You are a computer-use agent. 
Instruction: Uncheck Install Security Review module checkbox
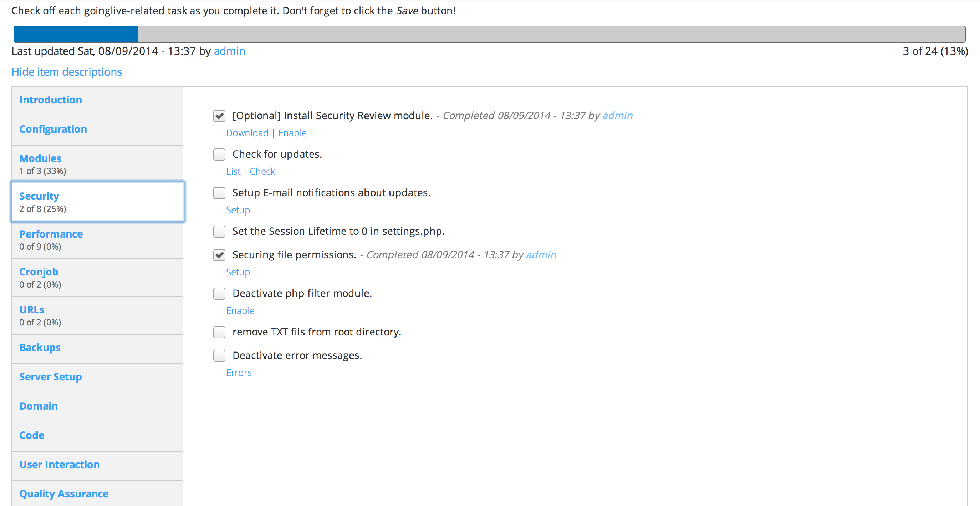(x=219, y=116)
